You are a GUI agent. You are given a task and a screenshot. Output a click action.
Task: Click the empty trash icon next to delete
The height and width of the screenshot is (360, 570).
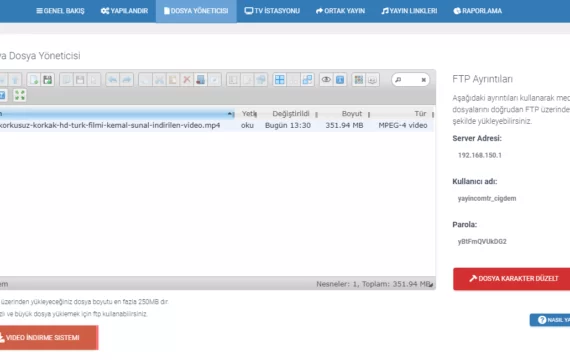[x=200, y=80]
